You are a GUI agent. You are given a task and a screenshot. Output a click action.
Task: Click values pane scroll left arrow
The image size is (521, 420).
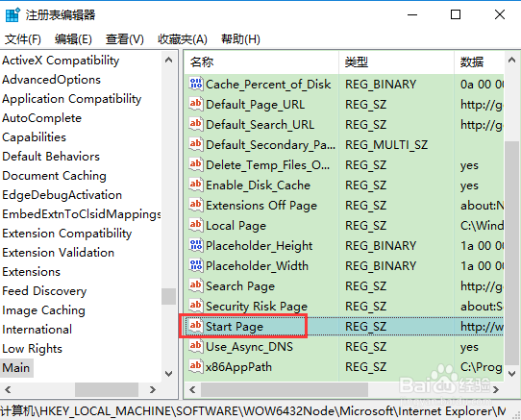click(192, 389)
